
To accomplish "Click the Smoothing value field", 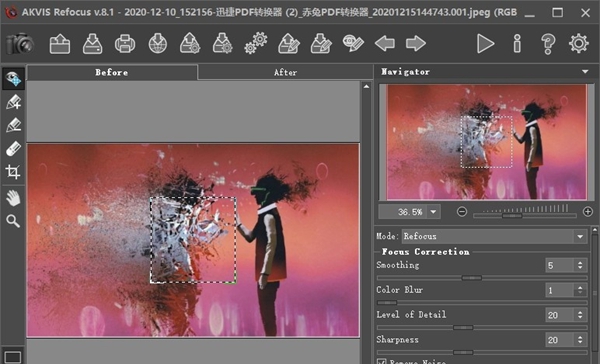I will tap(559, 265).
